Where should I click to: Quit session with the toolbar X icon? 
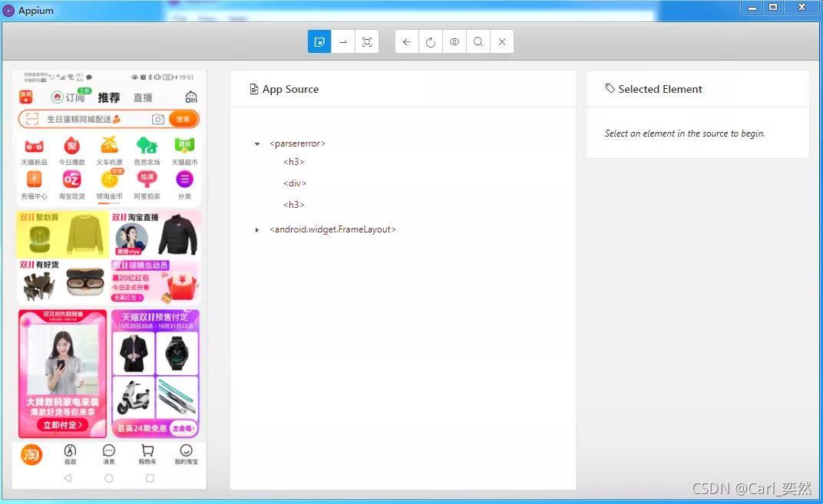502,42
